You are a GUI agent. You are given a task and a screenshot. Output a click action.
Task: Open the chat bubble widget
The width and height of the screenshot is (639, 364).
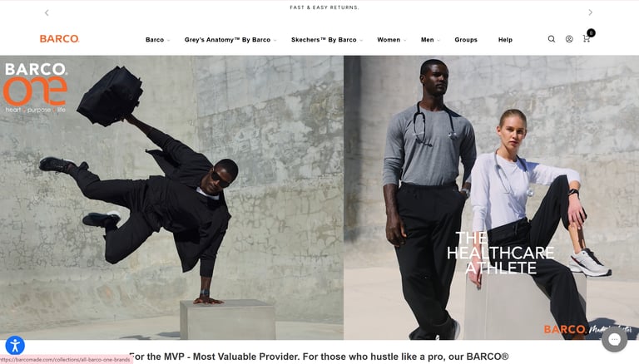(615, 339)
